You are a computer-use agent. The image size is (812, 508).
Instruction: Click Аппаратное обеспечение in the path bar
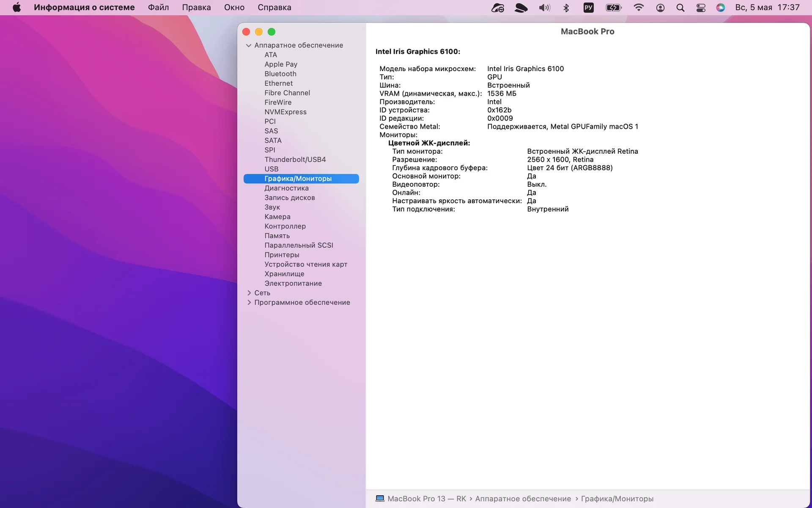coord(523,499)
